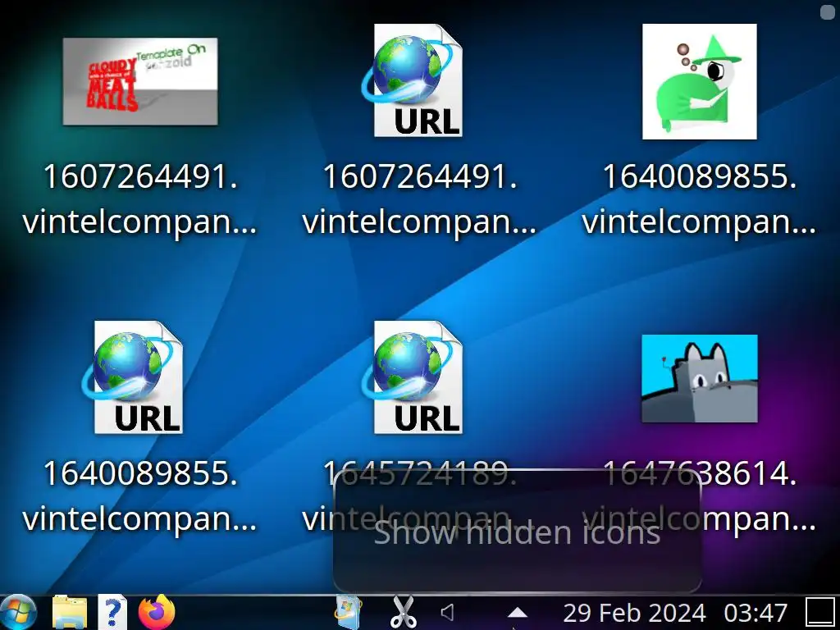
Task: Open the scissors clipboard tray icon
Action: pyautogui.click(x=404, y=613)
